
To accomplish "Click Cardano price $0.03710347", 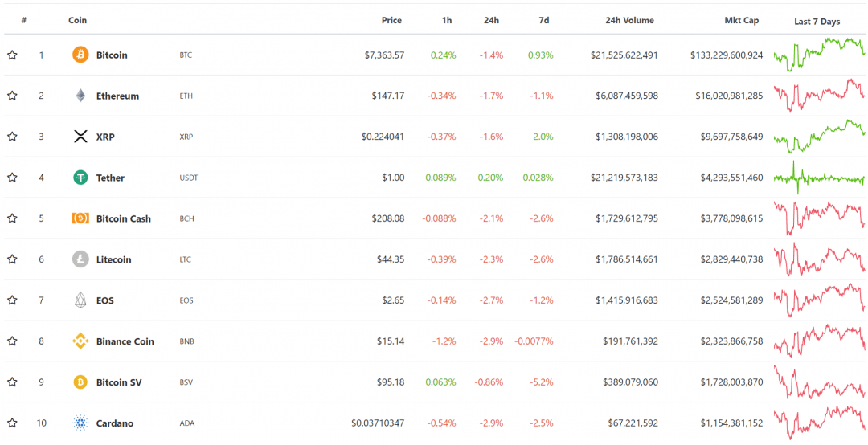I will coord(378,423).
